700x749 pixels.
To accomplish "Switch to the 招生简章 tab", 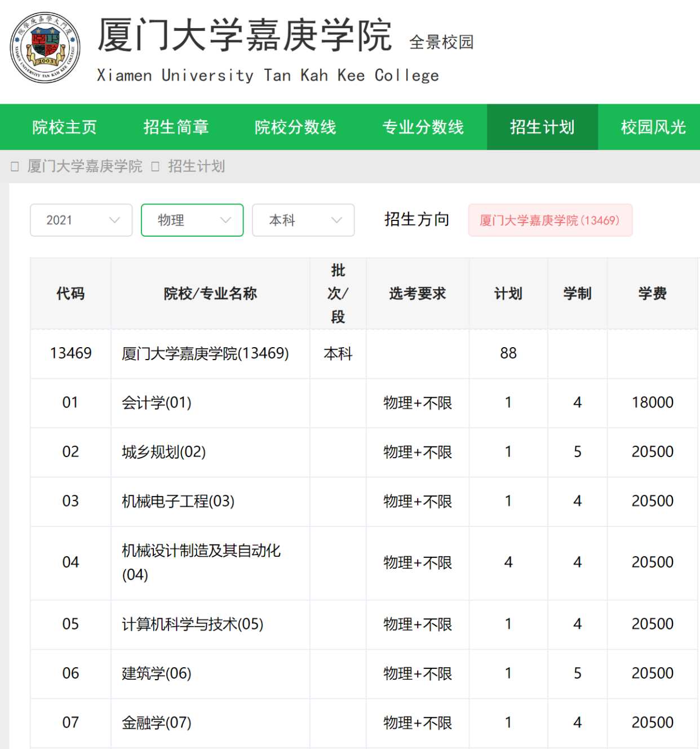I will pyautogui.click(x=176, y=127).
